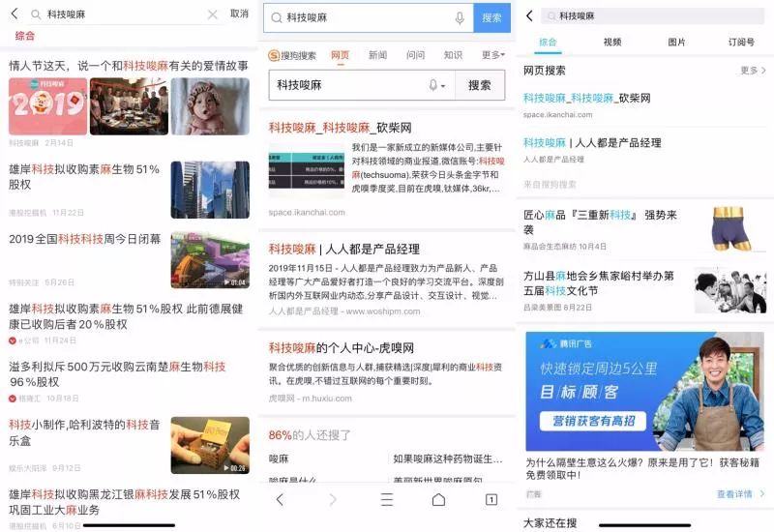Open the 情人节这天 love story article
The image size is (774, 532).
tap(129, 66)
